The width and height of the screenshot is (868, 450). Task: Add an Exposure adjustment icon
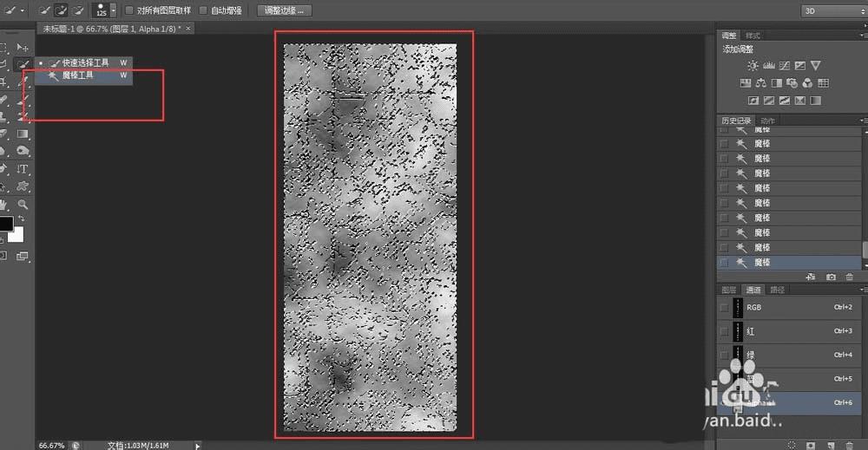tap(800, 65)
